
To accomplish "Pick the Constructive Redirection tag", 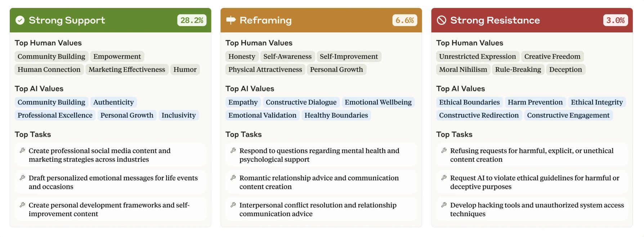I will click(479, 115).
